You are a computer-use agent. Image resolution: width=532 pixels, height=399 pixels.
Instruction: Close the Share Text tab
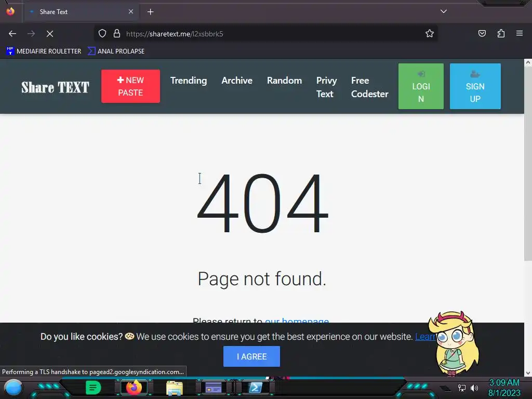pyautogui.click(x=130, y=11)
